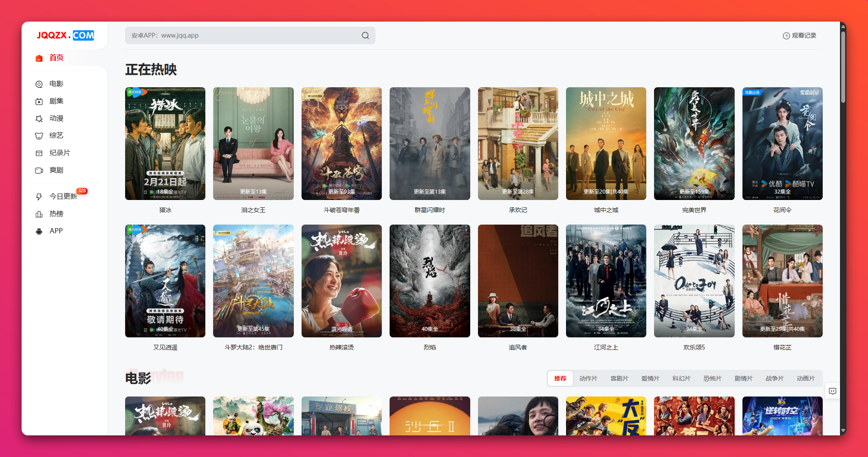Switch to the 动作片 action tab

588,378
